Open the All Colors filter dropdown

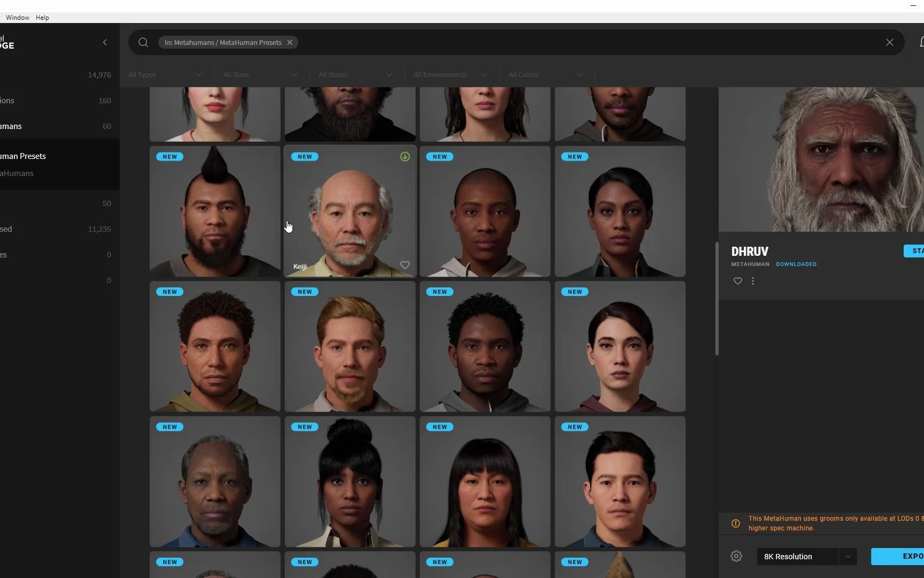click(x=546, y=74)
